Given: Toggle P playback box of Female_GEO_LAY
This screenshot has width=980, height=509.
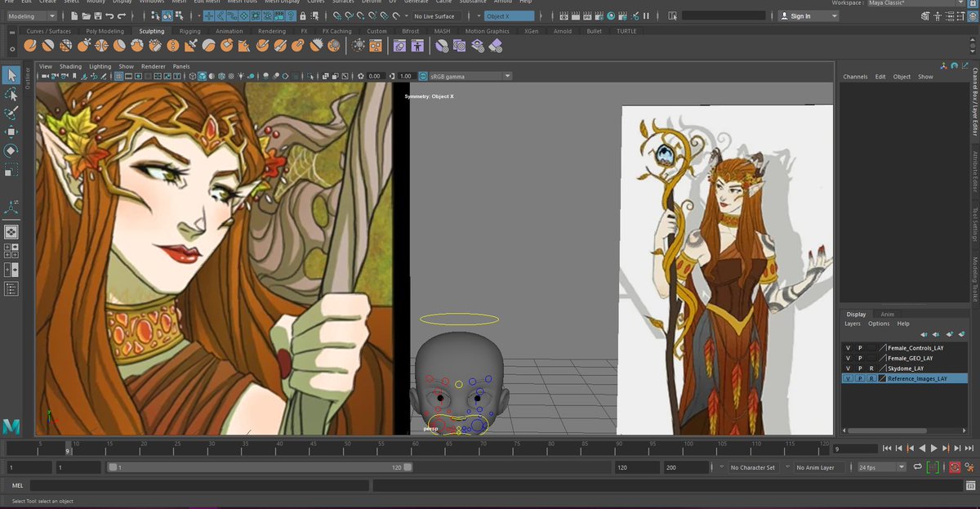Looking at the screenshot, I should (860, 358).
